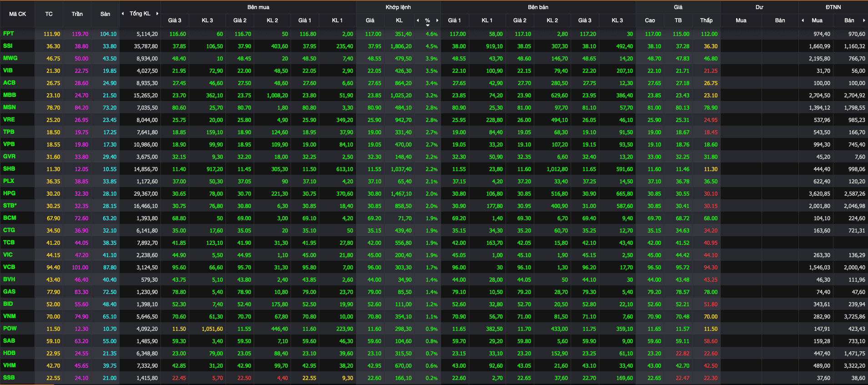868x385 pixels.
Task: Click the right arrow after ĐTNN Bán
Action: click(x=864, y=20)
